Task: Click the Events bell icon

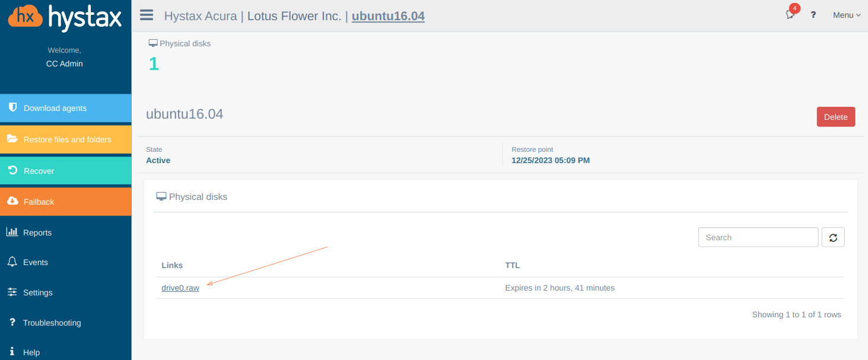Action: coord(12,262)
